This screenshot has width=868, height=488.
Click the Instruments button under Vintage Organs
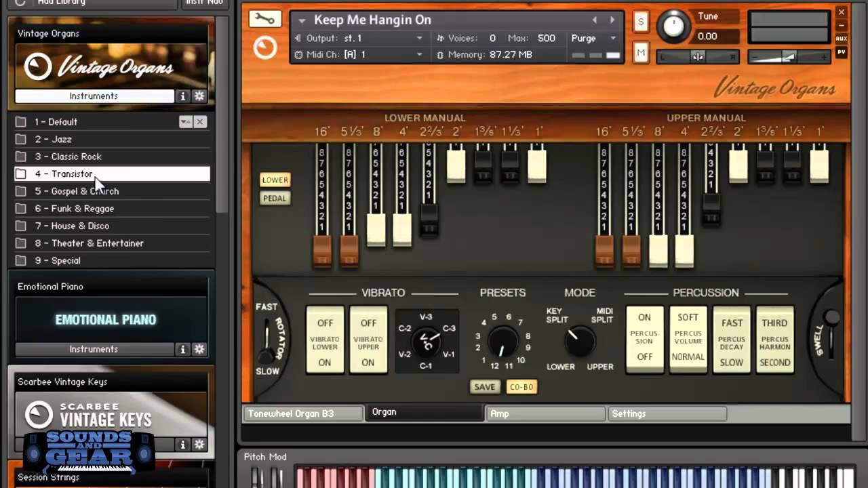[94, 96]
